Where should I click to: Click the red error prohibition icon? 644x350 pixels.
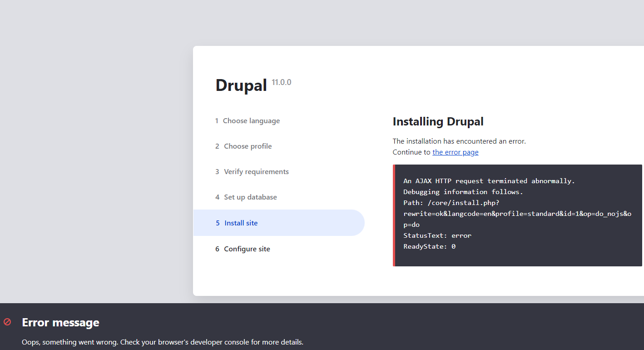pyautogui.click(x=7, y=322)
